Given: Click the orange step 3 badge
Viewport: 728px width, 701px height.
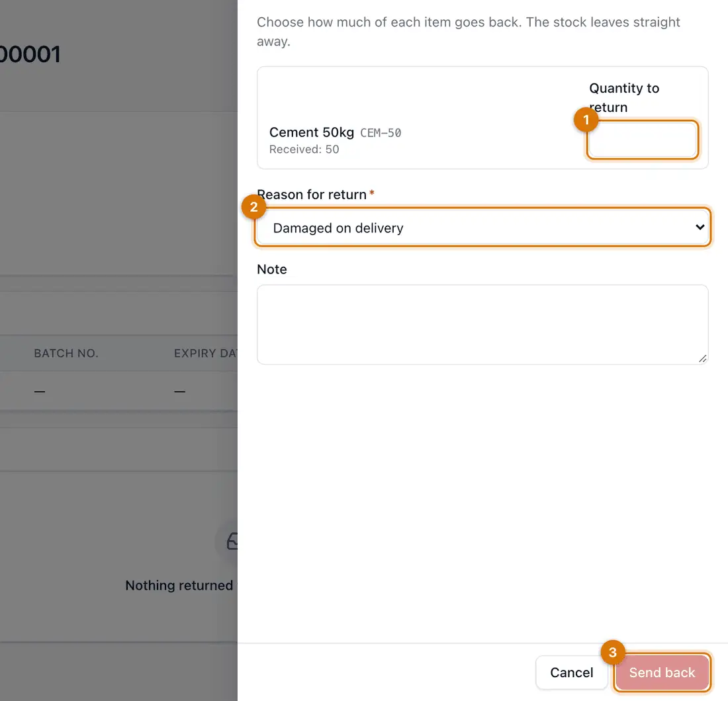Looking at the screenshot, I should [612, 652].
